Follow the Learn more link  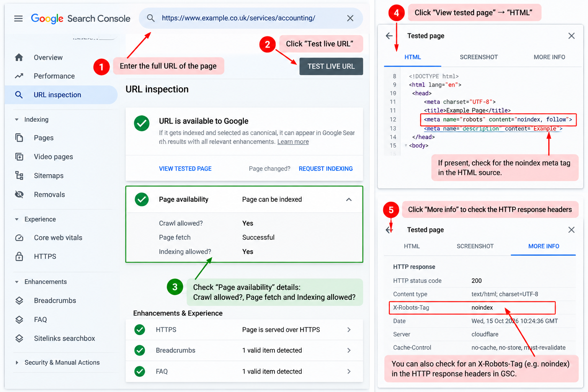pyautogui.click(x=293, y=142)
